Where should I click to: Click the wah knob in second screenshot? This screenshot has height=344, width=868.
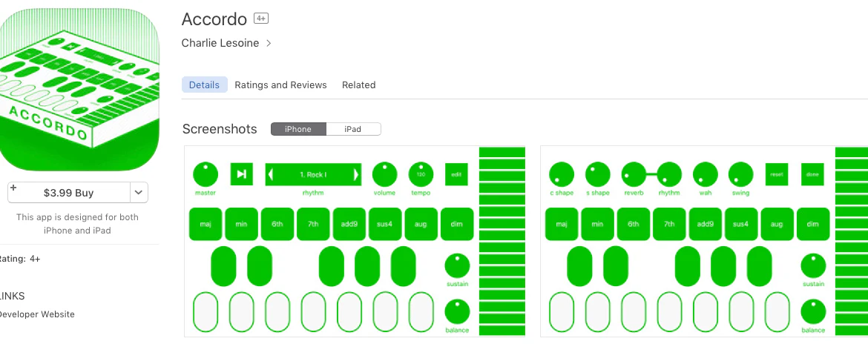705,175
